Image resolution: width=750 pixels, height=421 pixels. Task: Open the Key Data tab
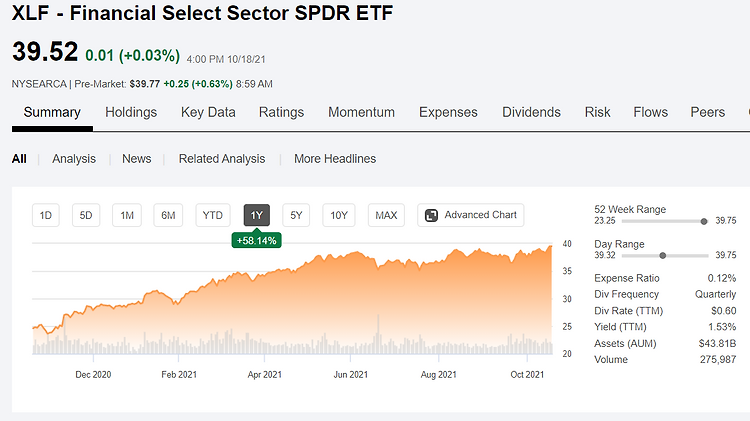coord(208,112)
